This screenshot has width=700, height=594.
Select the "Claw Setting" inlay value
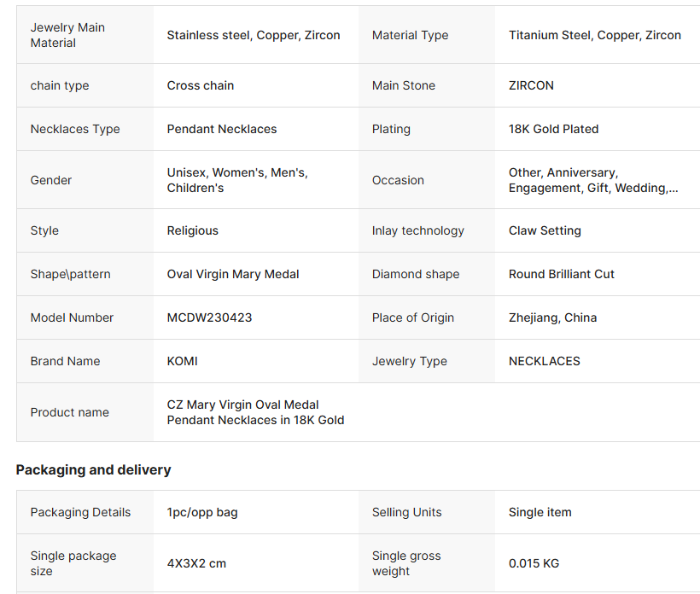pyautogui.click(x=545, y=230)
